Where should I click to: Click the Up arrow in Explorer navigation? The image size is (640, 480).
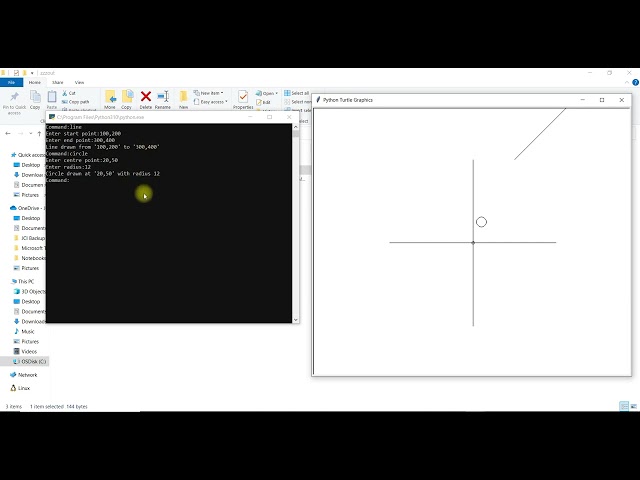click(39, 133)
